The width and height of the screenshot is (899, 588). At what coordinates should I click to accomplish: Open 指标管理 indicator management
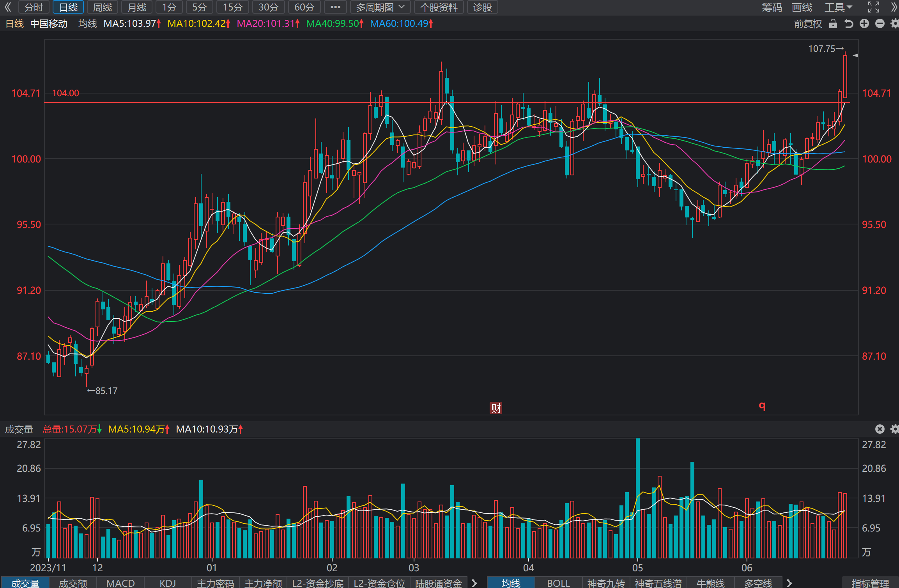pyautogui.click(x=871, y=583)
